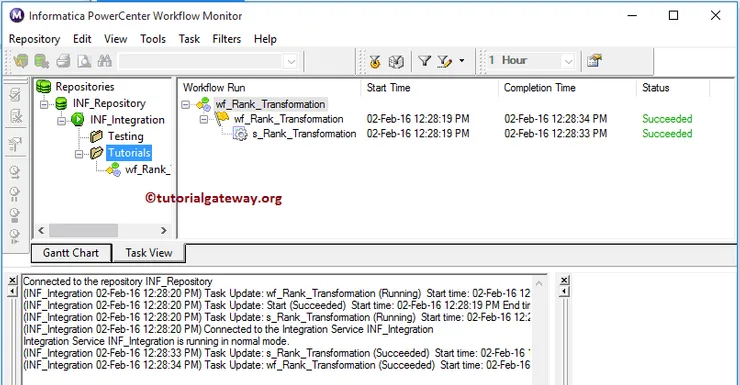Click the open Tutorials folder icon
Viewport: 740px width, 385px height.
pyautogui.click(x=96, y=153)
